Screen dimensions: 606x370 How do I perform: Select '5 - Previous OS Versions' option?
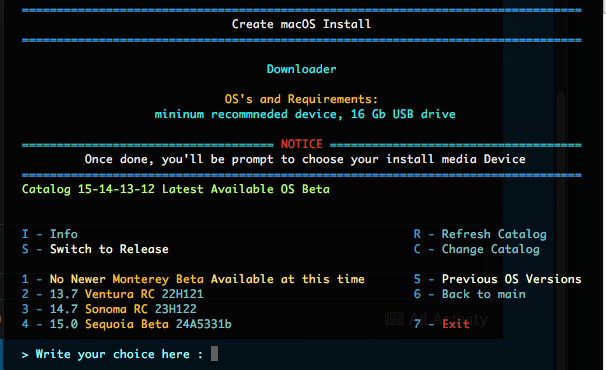tap(497, 279)
